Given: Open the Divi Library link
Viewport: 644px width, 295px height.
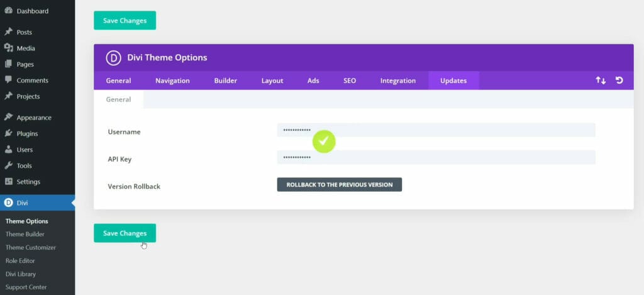Looking at the screenshot, I should 21,274.
